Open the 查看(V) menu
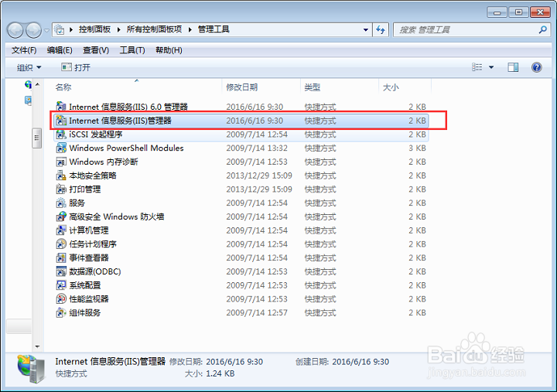557x392 pixels. [x=96, y=50]
